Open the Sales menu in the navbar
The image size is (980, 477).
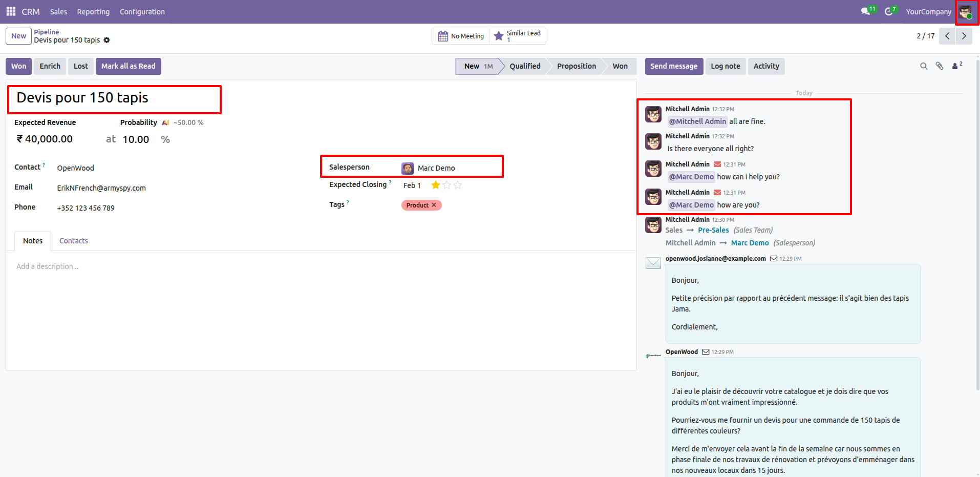58,12
